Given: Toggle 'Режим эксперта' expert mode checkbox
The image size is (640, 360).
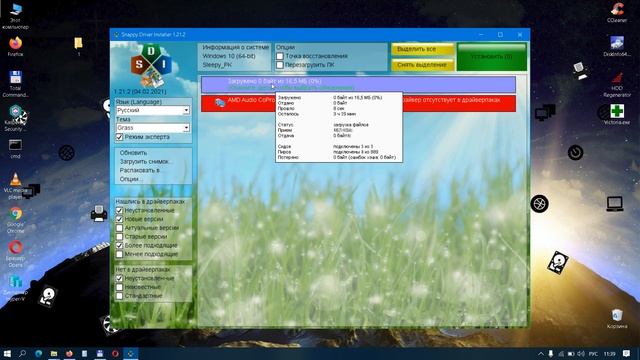Looking at the screenshot, I should click(x=120, y=137).
